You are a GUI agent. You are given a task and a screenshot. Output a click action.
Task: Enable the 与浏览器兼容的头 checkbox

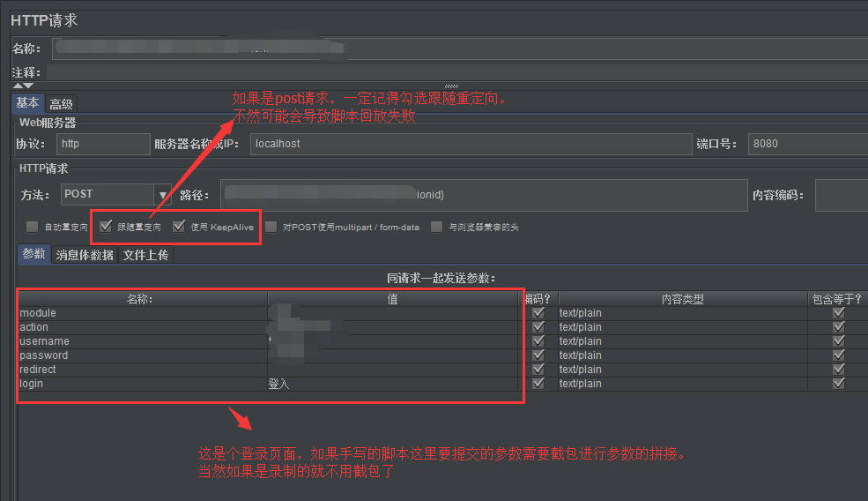click(x=437, y=227)
